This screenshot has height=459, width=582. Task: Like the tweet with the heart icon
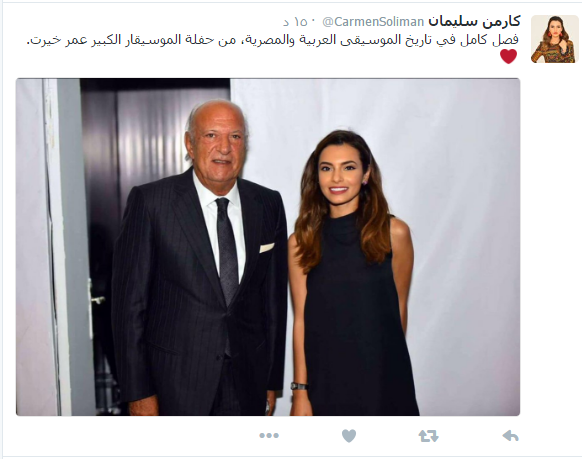[349, 436]
